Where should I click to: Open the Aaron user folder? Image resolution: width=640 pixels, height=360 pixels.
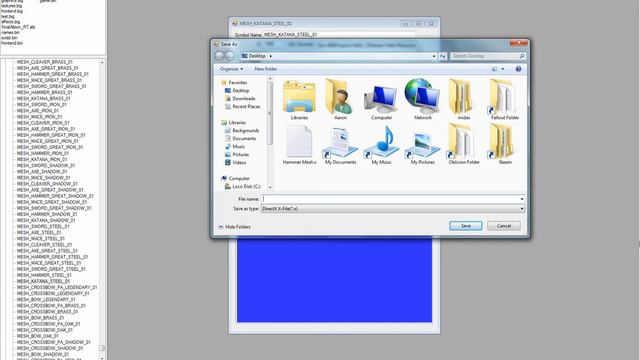pos(340,100)
